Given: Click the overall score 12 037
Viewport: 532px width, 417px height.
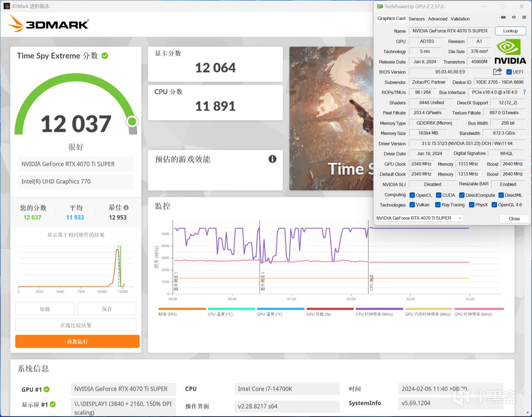Looking at the screenshot, I should (x=76, y=124).
